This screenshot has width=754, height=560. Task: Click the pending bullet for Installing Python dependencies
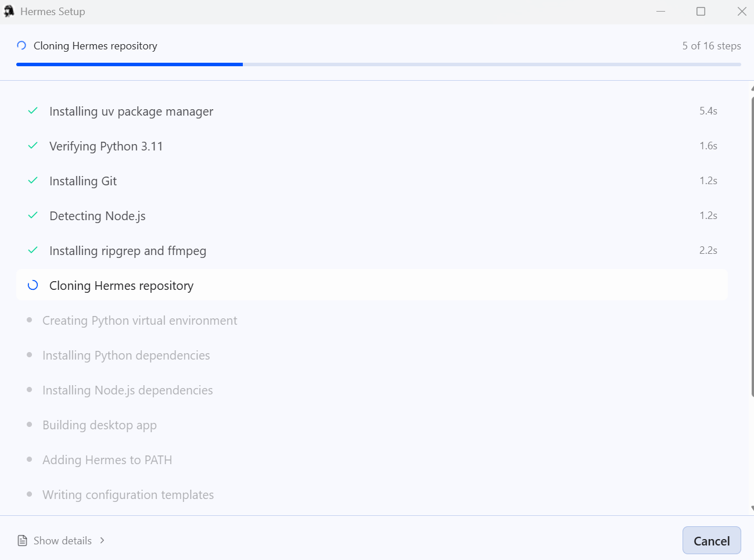click(30, 354)
